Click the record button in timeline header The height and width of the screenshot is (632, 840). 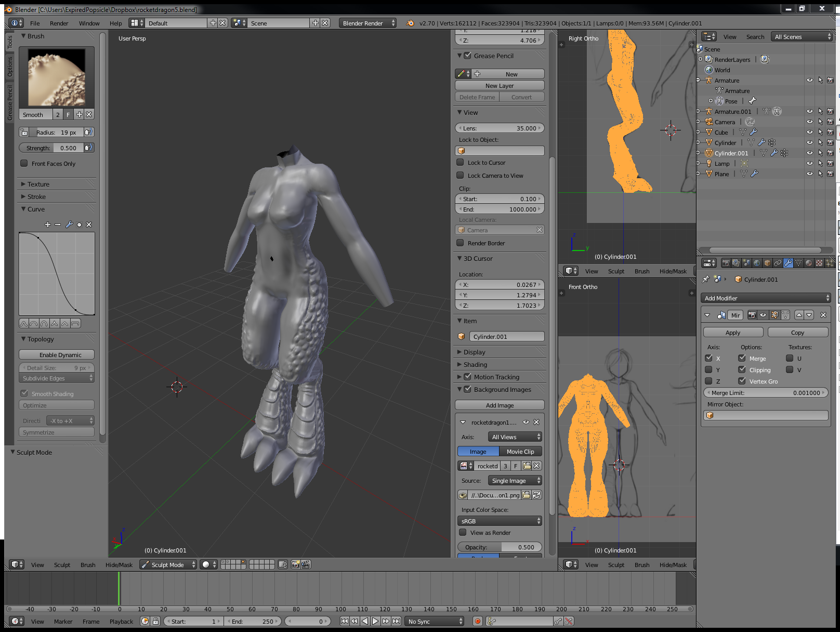pyautogui.click(x=477, y=621)
